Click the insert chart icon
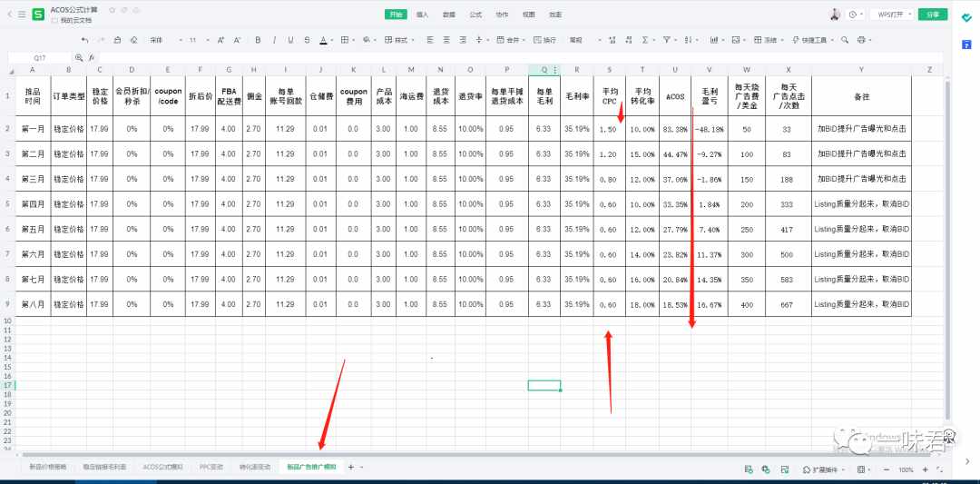 point(714,40)
